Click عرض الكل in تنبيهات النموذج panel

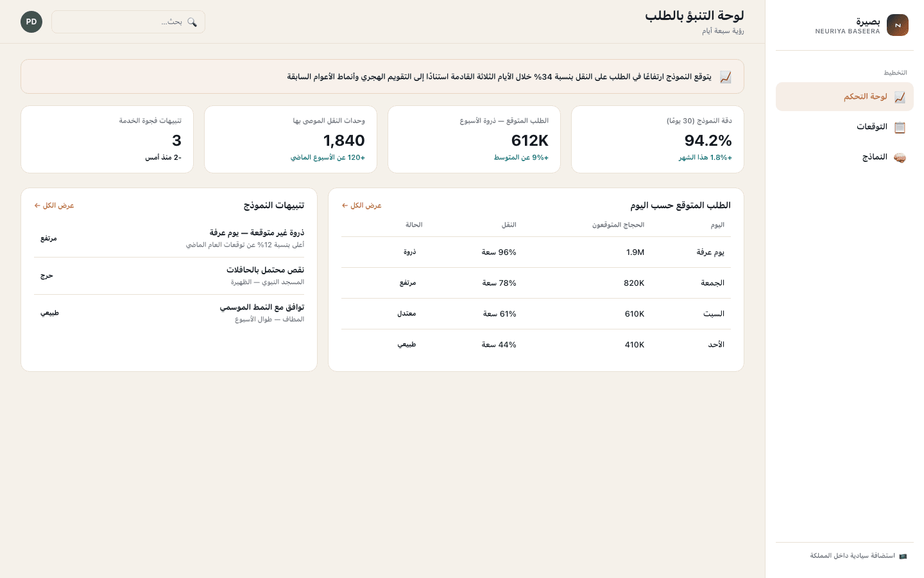coord(55,206)
